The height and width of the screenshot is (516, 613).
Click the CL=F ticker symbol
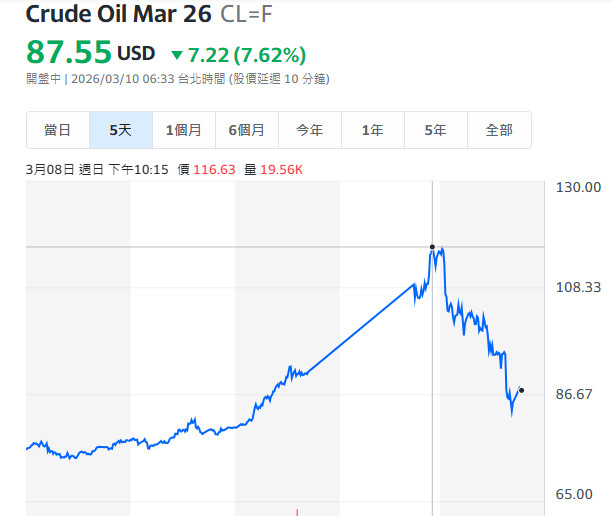[x=246, y=15]
